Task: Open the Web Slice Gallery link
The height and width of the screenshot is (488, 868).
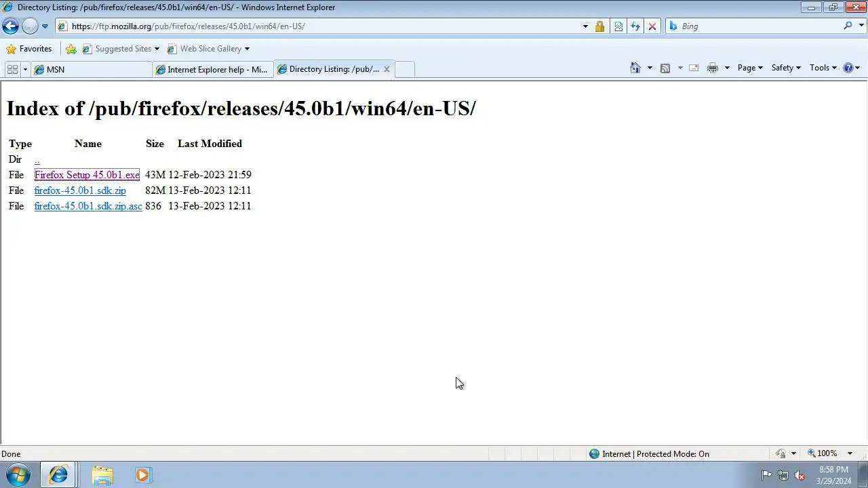Action: pos(205,49)
